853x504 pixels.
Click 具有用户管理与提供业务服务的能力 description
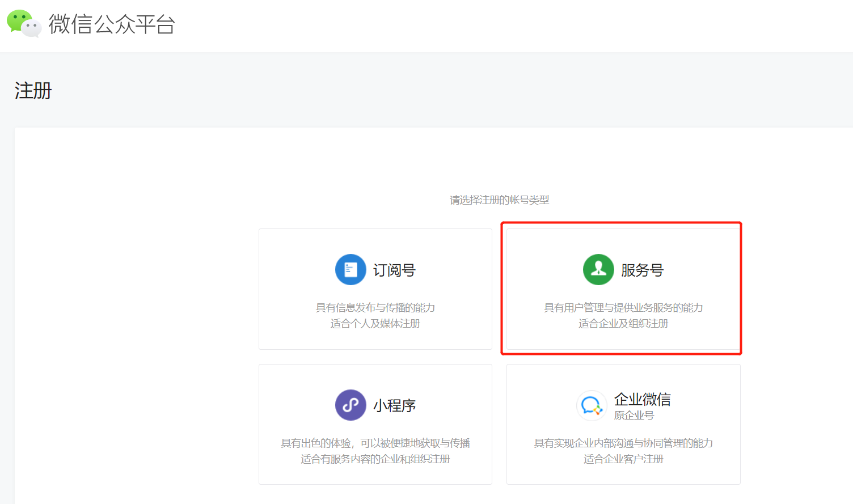(x=623, y=308)
